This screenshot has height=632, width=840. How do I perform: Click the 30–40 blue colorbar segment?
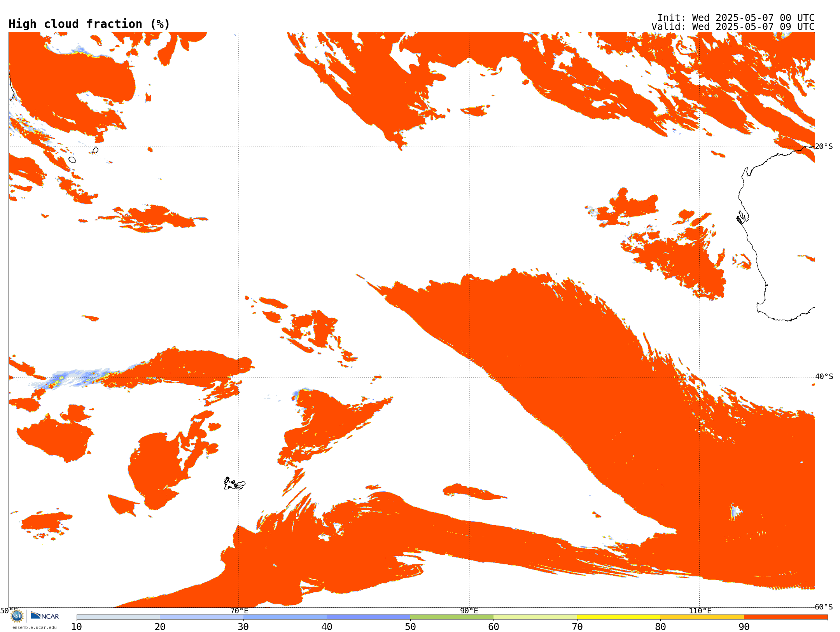[285, 617]
